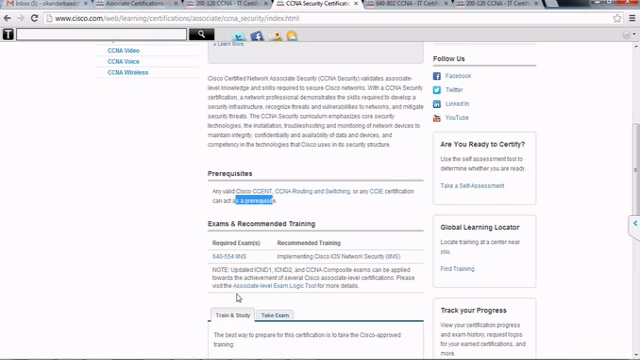Click the black T toolbar logo
Viewport: 640px width, 360px height.
(x=8, y=34)
